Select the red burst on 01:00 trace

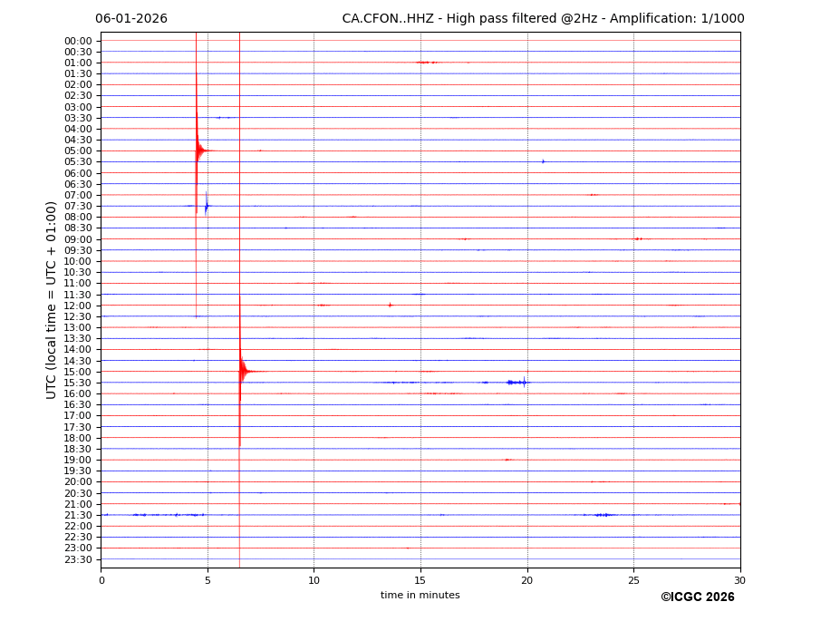(425, 63)
